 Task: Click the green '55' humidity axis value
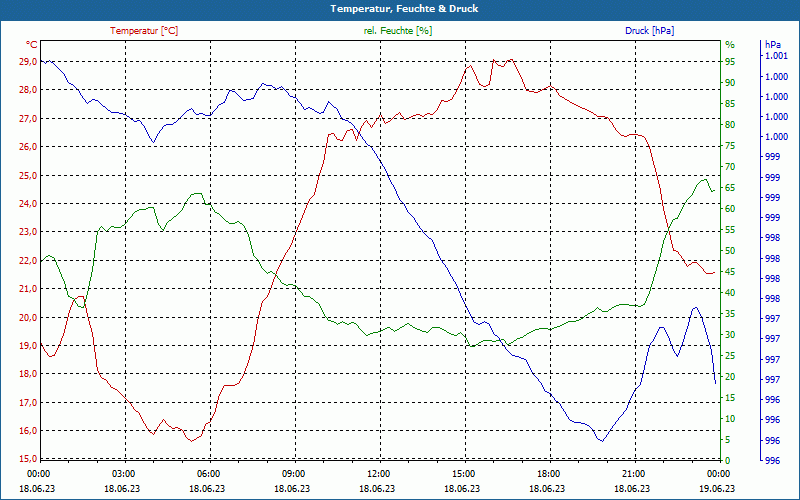tap(730, 230)
